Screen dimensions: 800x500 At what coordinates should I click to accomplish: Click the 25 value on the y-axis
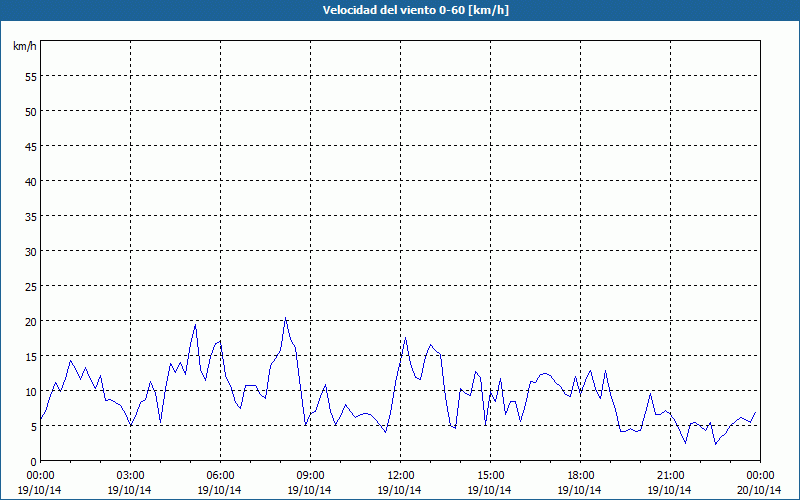coord(31,286)
